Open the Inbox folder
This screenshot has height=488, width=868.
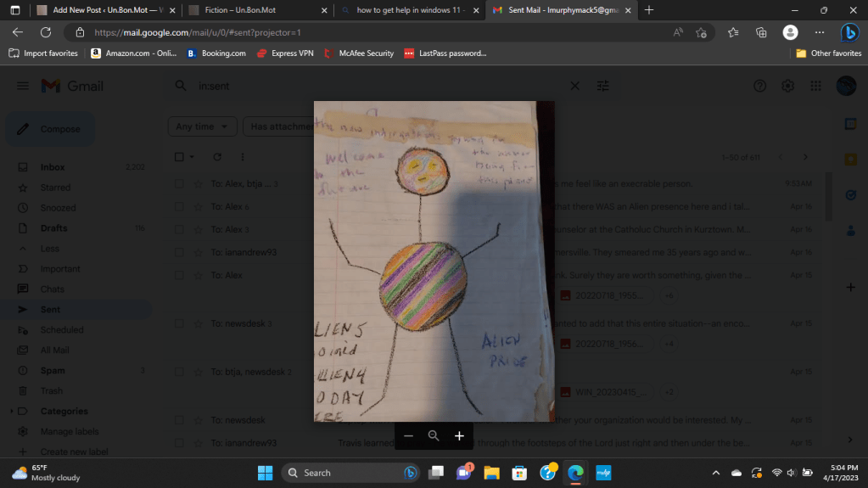click(x=53, y=167)
